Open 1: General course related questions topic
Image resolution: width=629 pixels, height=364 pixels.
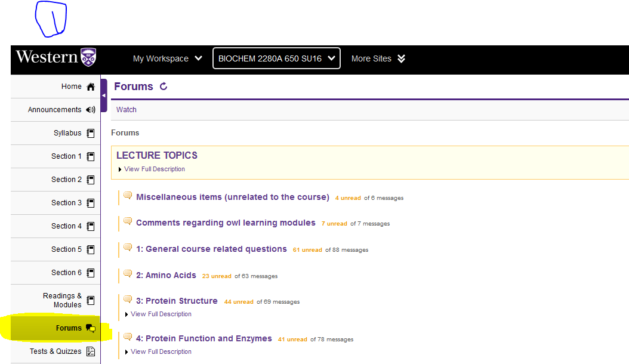(211, 249)
